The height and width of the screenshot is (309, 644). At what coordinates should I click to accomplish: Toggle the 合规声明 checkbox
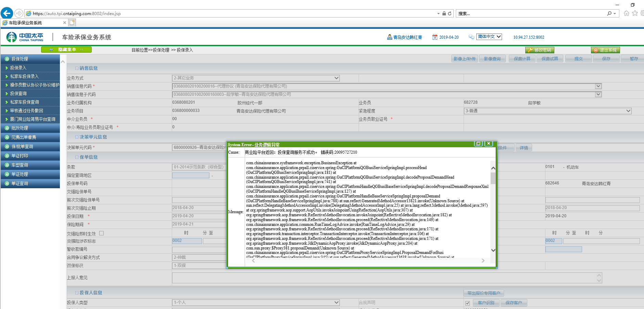point(467,303)
